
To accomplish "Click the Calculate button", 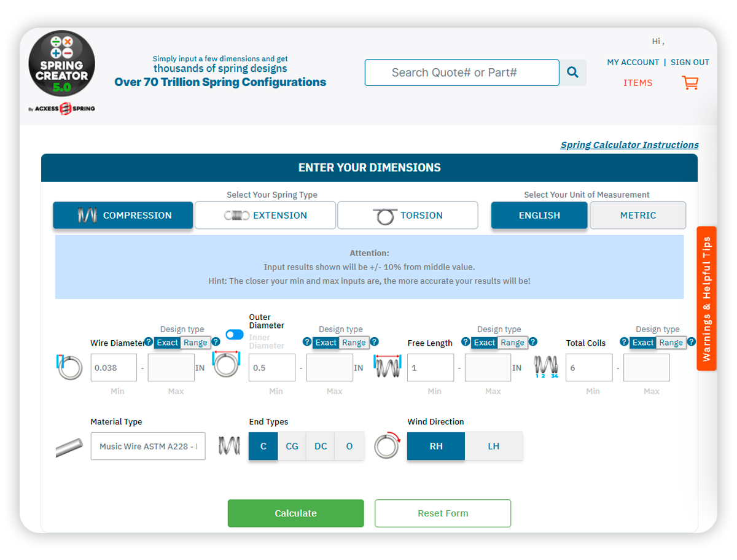I will [x=295, y=513].
